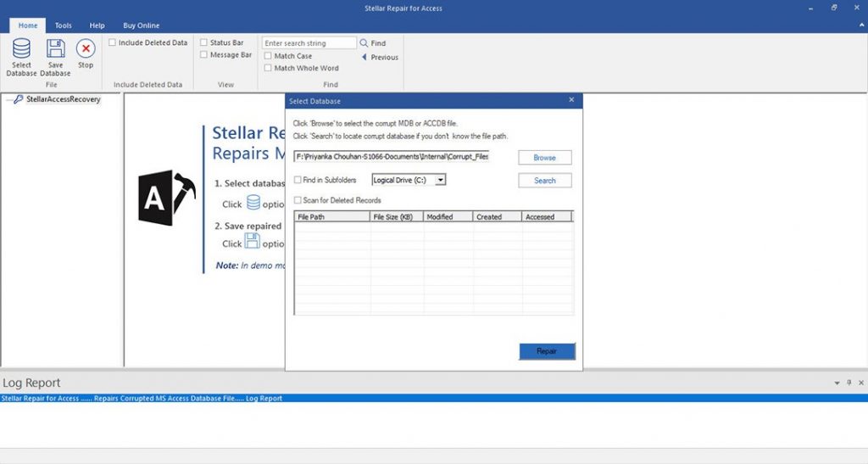Click the Select Database ribbon icon
The image size is (868, 464).
coord(21,48)
